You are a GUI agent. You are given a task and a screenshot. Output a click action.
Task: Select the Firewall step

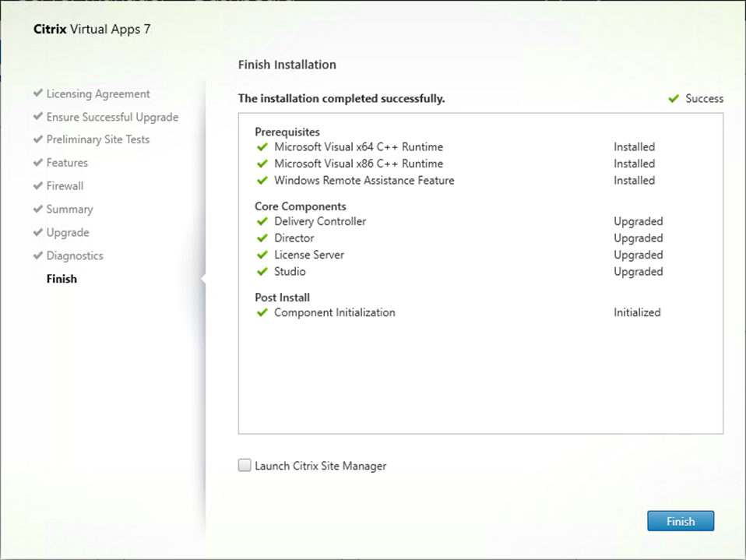click(x=65, y=186)
